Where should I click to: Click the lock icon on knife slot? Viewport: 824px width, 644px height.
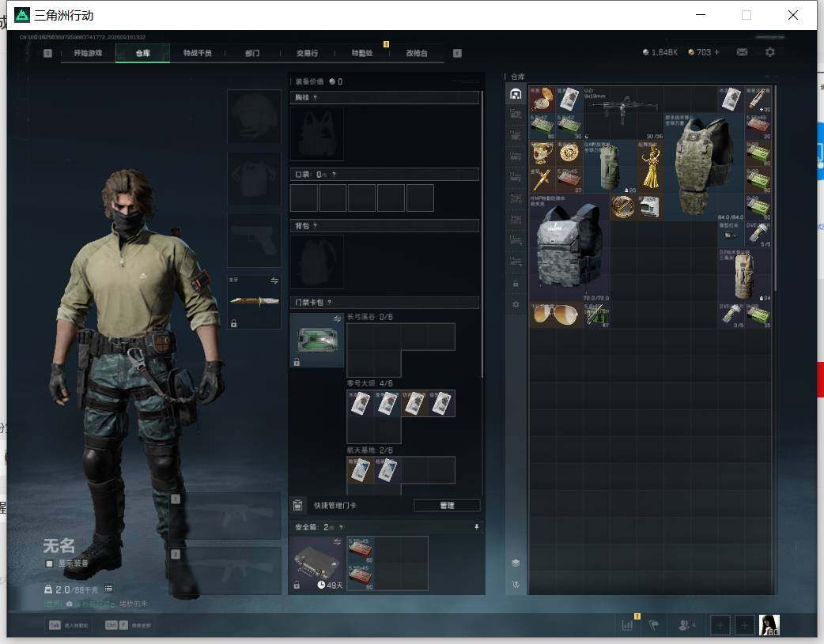tap(233, 323)
